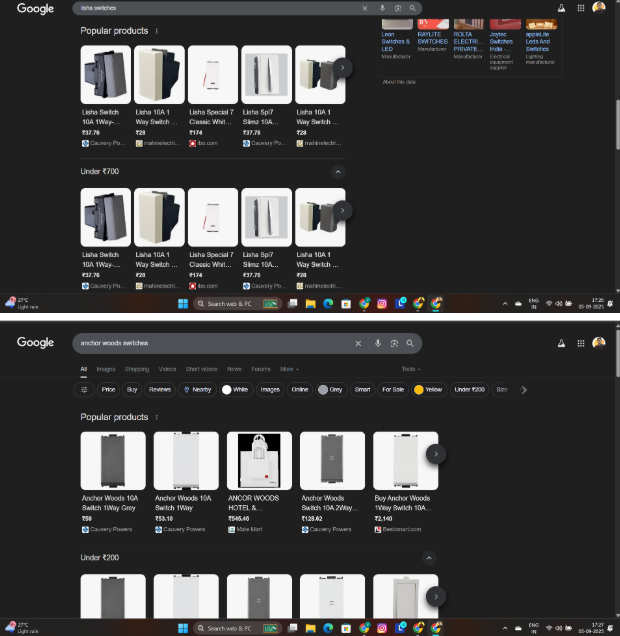Start voice search in lisha switches window

click(x=382, y=8)
